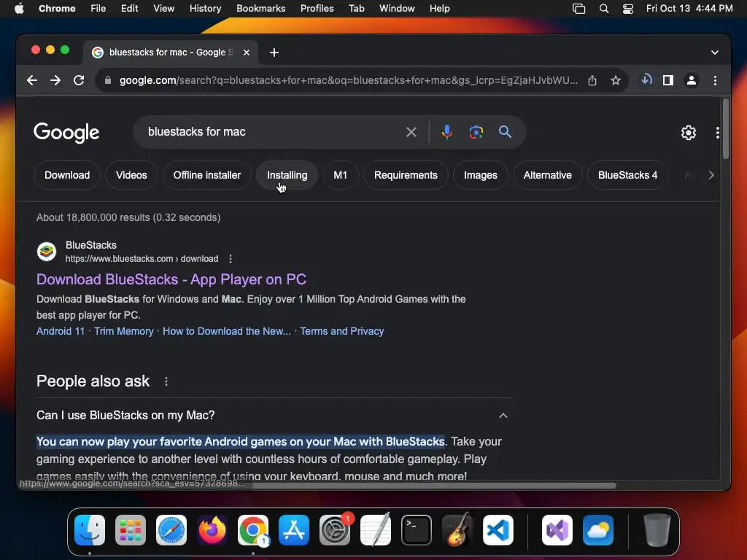Open Chrome's three-dot menu
This screenshot has width=747, height=560.
(x=715, y=80)
